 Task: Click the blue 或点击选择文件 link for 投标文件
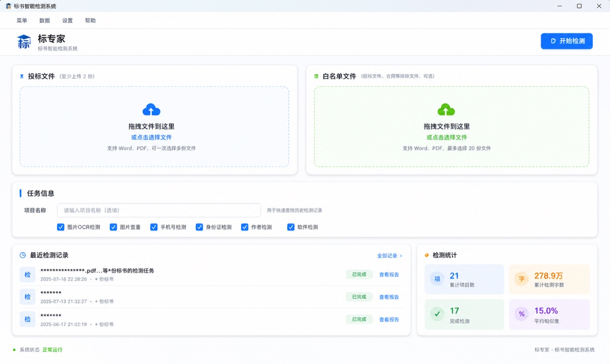click(x=151, y=137)
